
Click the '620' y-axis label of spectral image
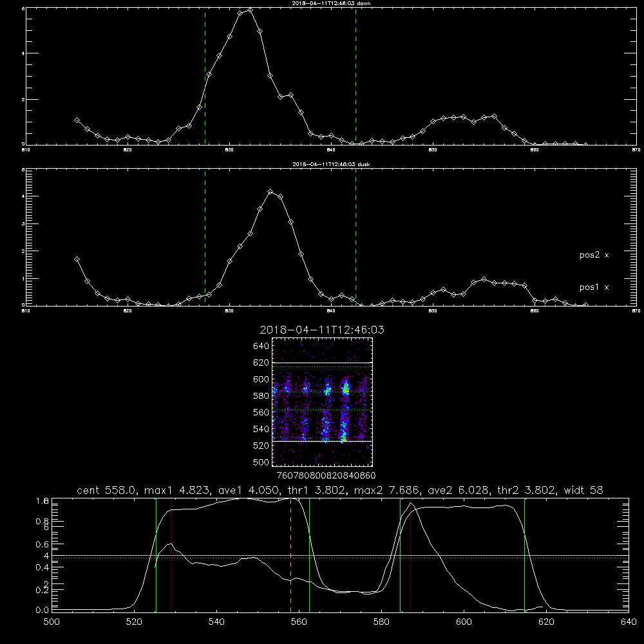click(x=261, y=363)
